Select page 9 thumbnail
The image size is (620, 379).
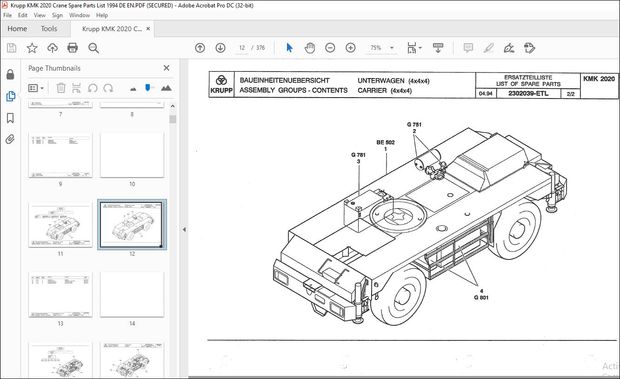(x=60, y=155)
